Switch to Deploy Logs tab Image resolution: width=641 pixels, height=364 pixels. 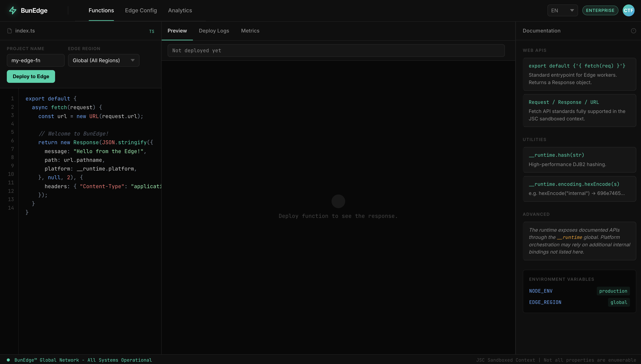(x=214, y=31)
